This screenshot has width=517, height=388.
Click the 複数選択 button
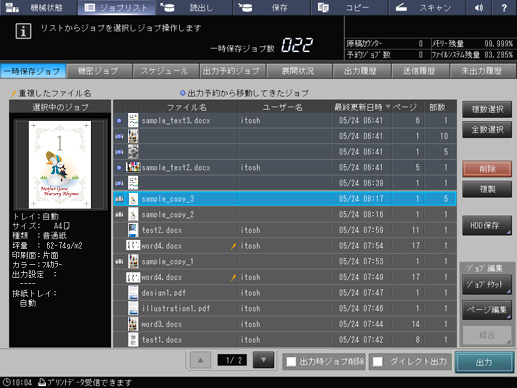coord(487,109)
